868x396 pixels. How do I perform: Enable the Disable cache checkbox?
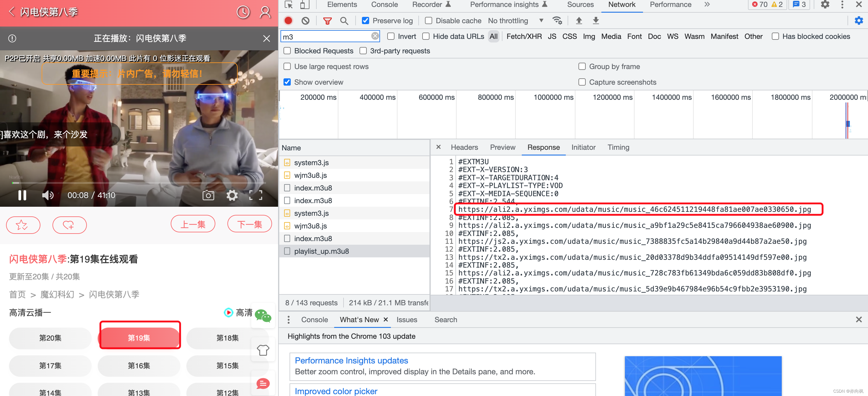[429, 21]
